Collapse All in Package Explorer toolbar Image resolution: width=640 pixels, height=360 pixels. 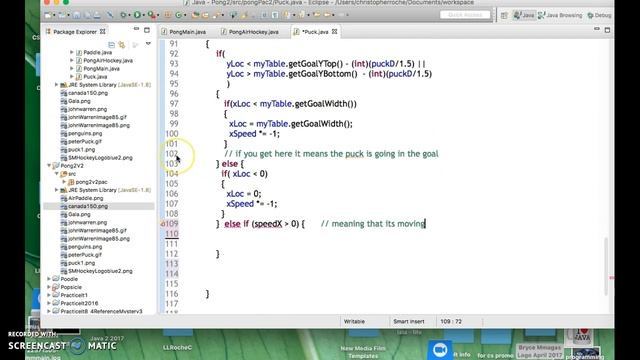[111, 44]
